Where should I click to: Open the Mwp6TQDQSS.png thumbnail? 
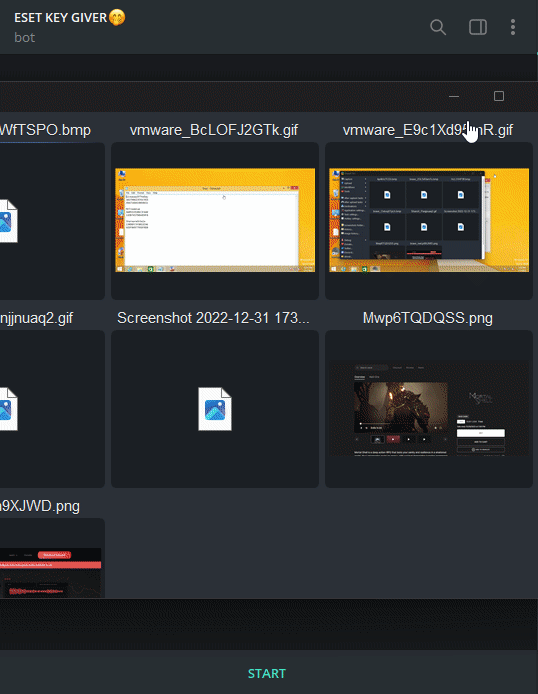[429, 409]
